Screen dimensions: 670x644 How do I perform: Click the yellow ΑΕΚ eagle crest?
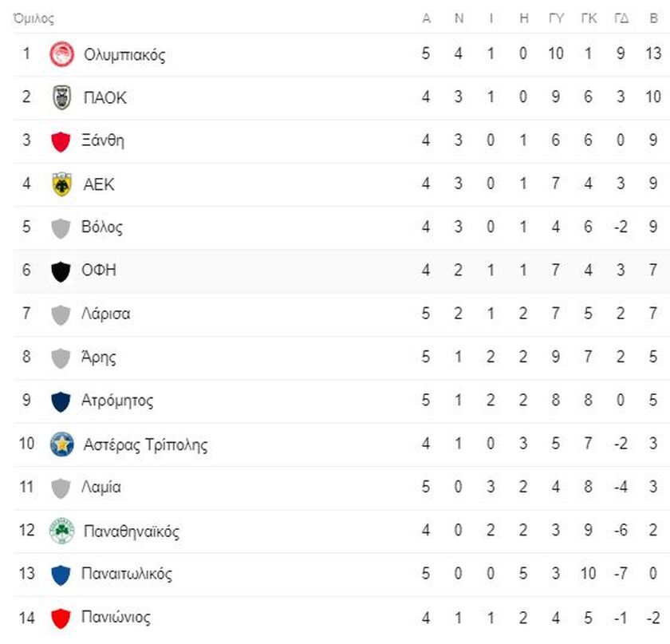tap(61, 184)
